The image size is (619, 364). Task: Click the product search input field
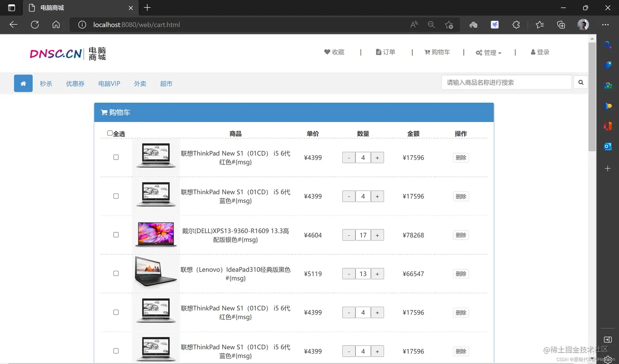(x=506, y=82)
